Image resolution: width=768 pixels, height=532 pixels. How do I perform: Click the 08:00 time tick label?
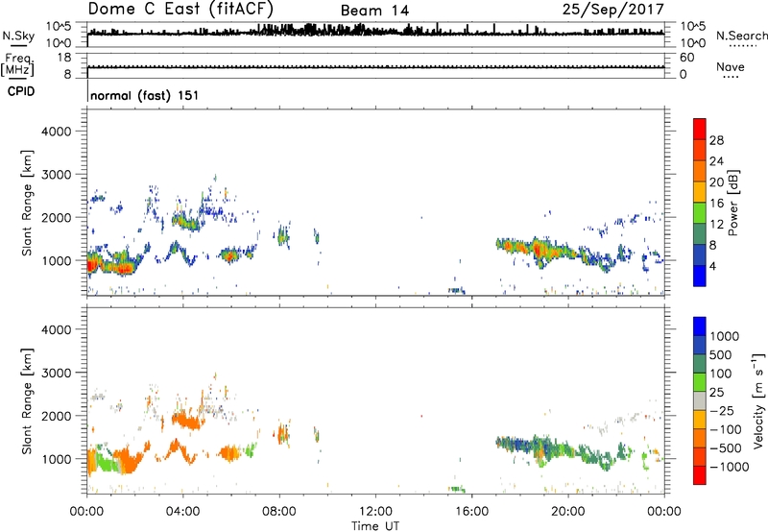tap(279, 512)
